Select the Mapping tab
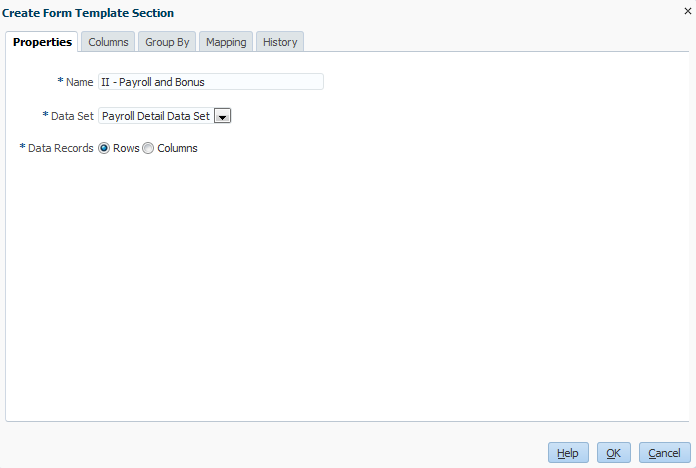 226,42
